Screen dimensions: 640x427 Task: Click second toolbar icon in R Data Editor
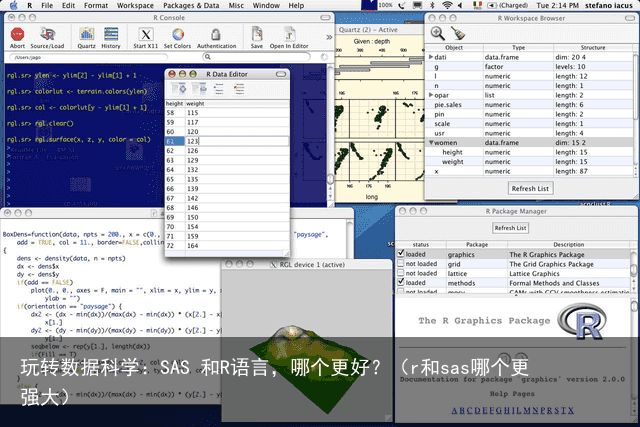pos(199,89)
